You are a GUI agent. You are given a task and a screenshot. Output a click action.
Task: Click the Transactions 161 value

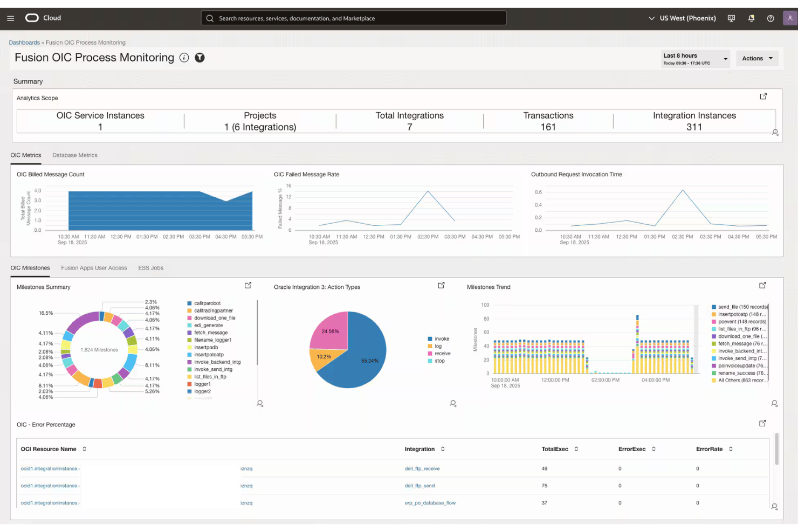[548, 127]
